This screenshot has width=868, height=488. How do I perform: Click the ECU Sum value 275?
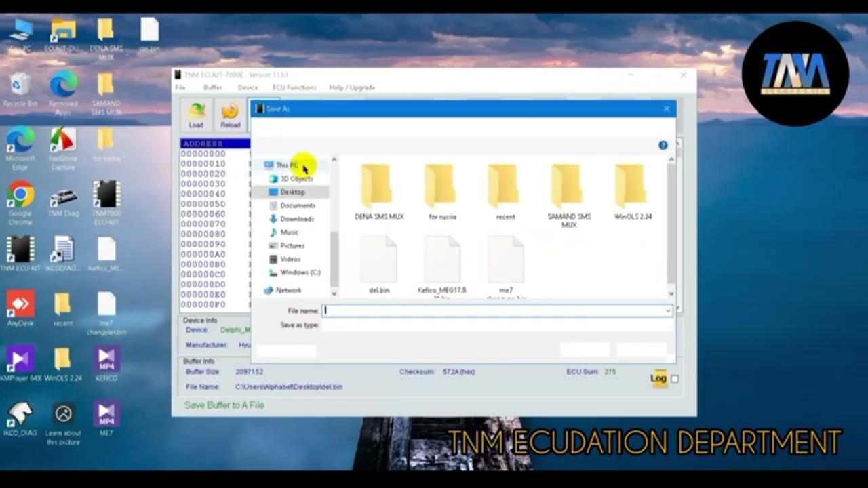pyautogui.click(x=610, y=372)
